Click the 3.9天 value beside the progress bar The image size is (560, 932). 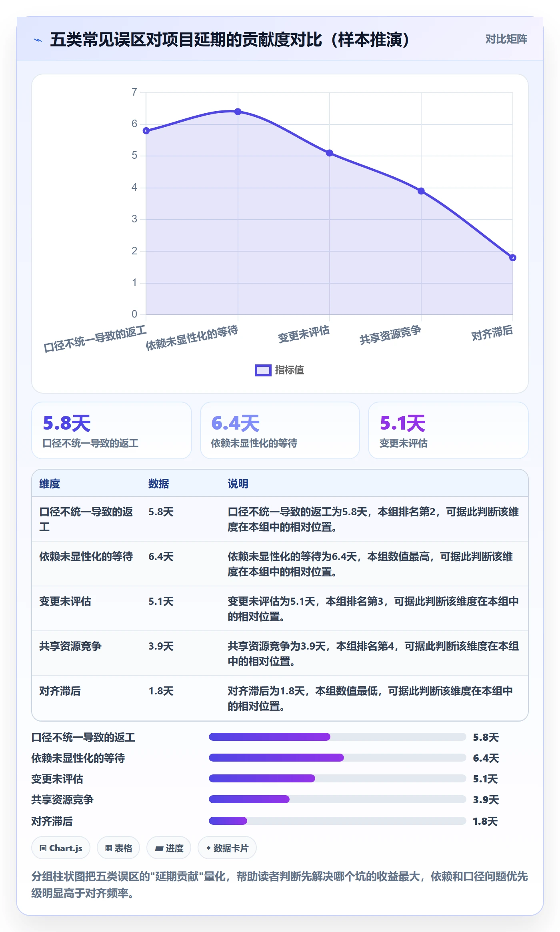click(x=486, y=800)
